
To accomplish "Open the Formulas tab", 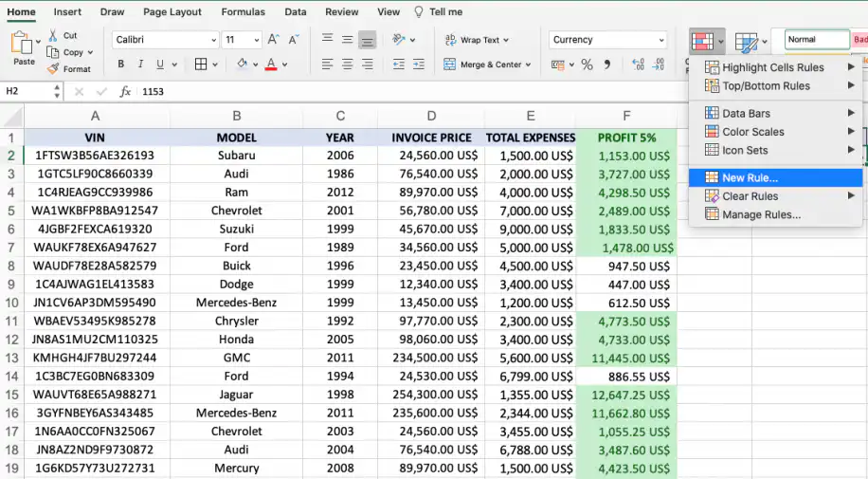I will point(243,11).
